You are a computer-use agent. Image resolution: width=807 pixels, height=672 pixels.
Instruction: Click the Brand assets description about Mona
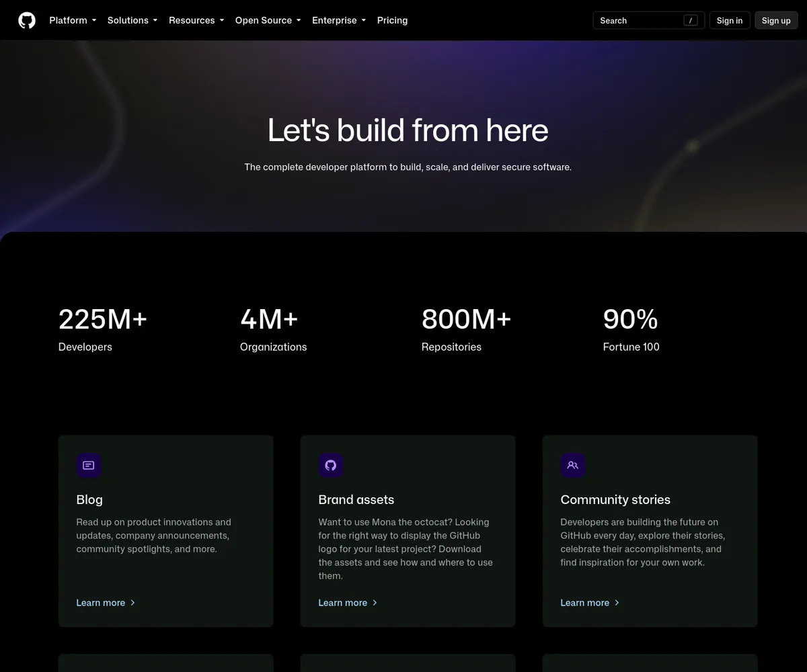[x=406, y=549]
